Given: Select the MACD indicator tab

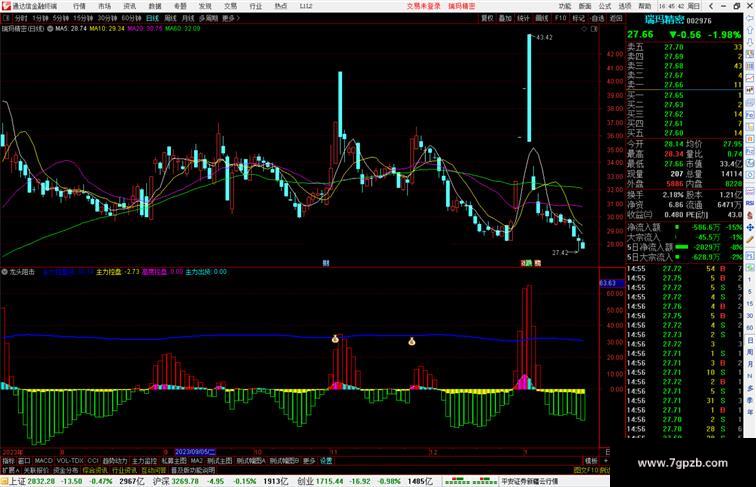Looking at the screenshot, I should tap(43, 461).
